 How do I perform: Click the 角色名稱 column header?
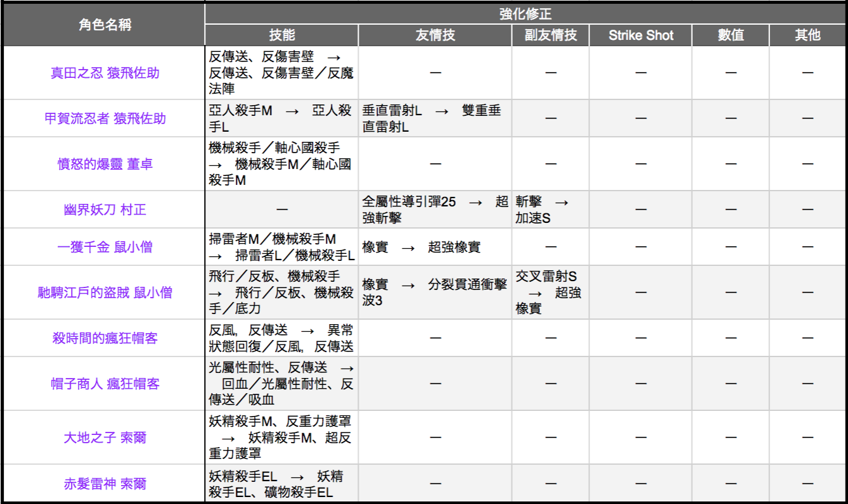coord(105,24)
